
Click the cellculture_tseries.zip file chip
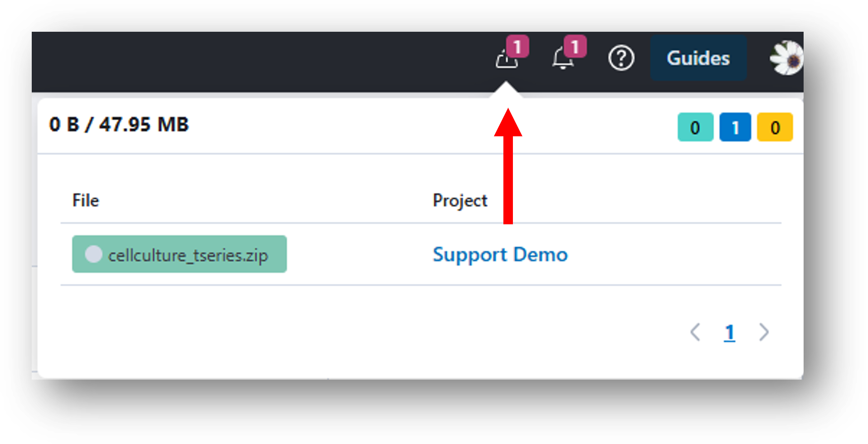[x=180, y=254]
